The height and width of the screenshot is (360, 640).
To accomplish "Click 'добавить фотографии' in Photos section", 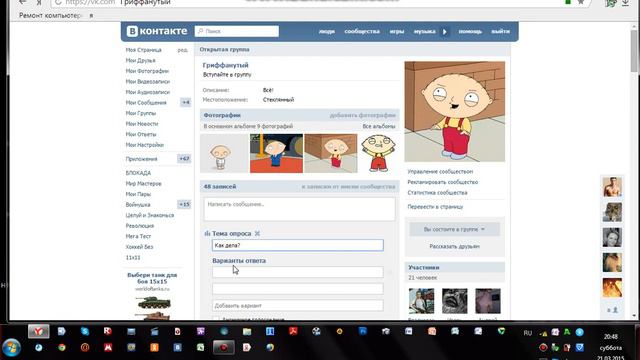I will click(x=362, y=116).
